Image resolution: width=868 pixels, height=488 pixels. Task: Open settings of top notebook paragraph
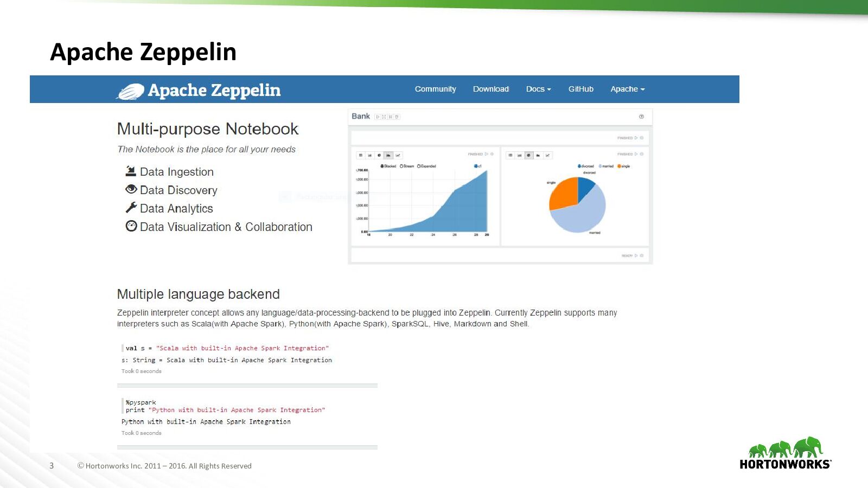642,138
